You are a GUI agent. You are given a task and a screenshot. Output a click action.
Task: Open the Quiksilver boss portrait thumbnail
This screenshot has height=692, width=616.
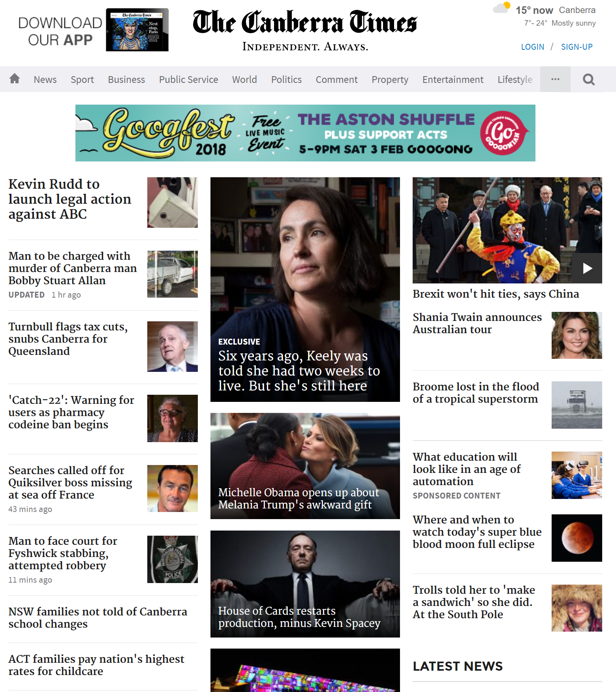[173, 489]
